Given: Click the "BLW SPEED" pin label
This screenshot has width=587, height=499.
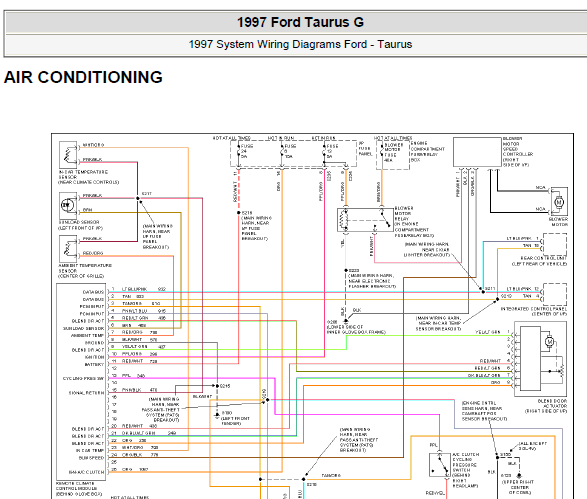Looking at the screenshot, I should coord(91,458).
